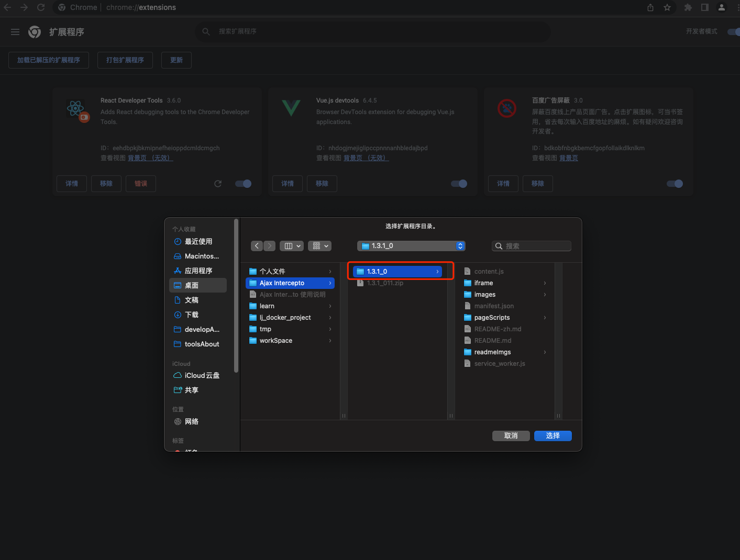Open the iframe folder
Image resolution: width=740 pixels, height=560 pixels.
pyautogui.click(x=505, y=283)
